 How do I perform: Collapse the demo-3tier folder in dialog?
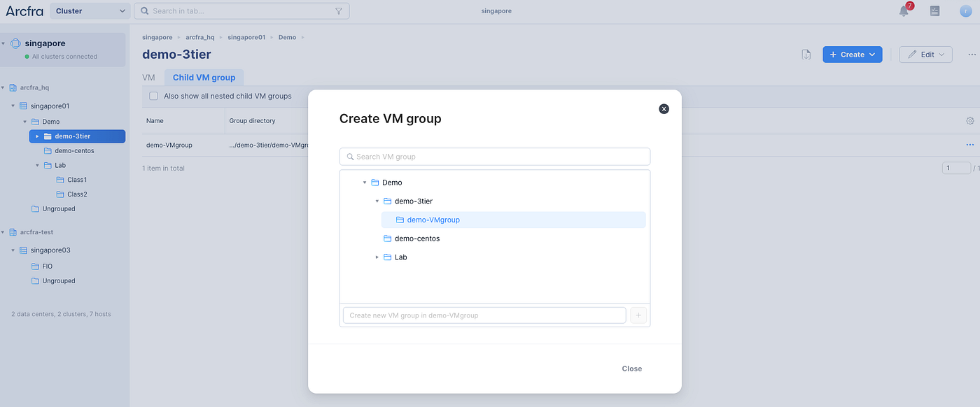point(378,201)
